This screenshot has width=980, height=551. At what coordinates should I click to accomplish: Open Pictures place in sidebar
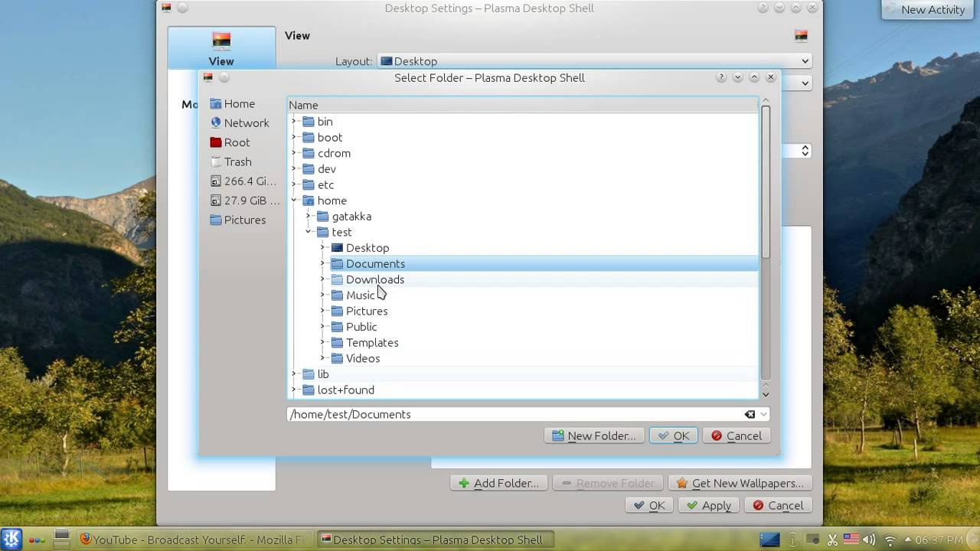pyautogui.click(x=238, y=220)
